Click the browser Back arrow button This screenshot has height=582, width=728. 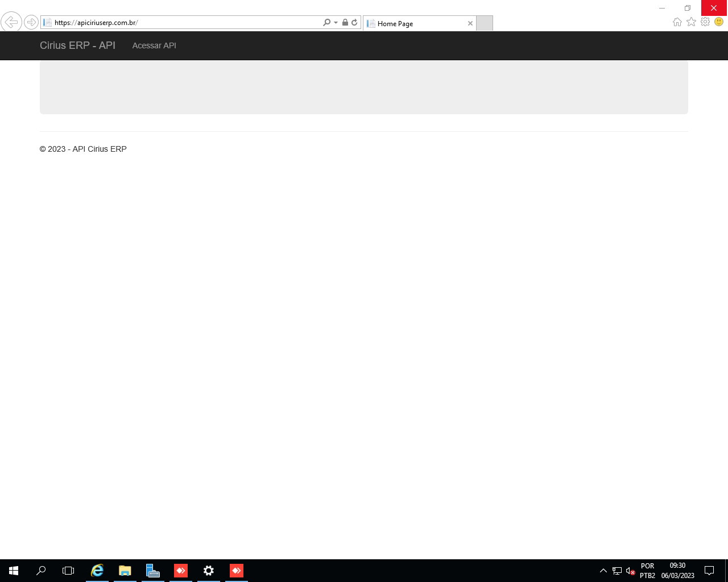pos(11,22)
